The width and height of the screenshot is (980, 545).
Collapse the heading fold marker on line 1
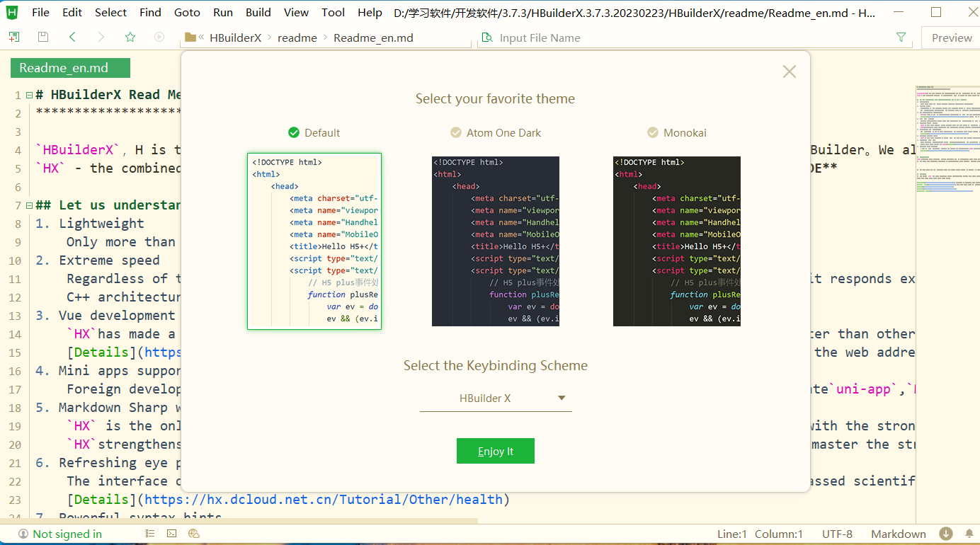[x=29, y=95]
